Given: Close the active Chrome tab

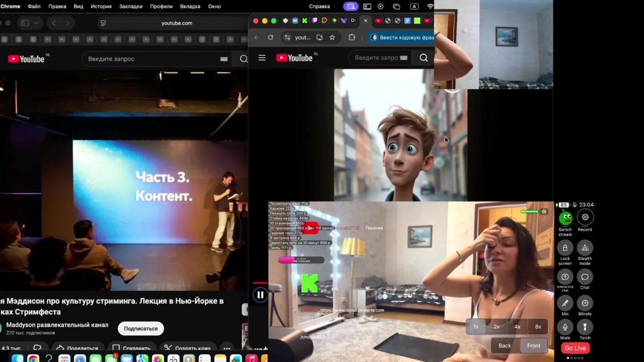Looking at the screenshot, I should click(x=365, y=21).
